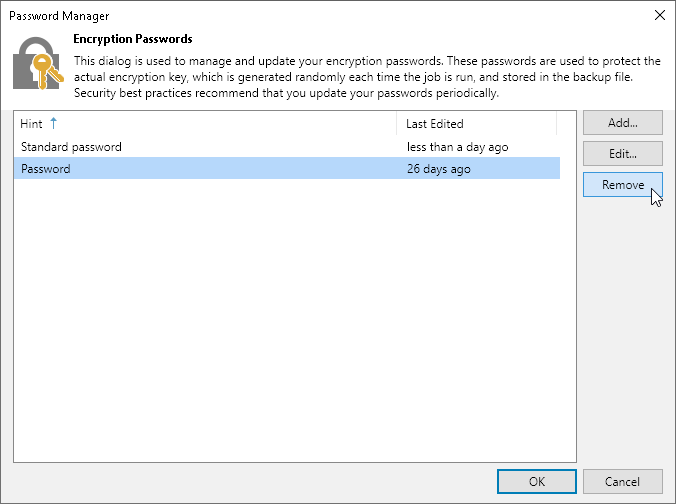
Task: Select the highlighted Password entry
Action: [287, 169]
